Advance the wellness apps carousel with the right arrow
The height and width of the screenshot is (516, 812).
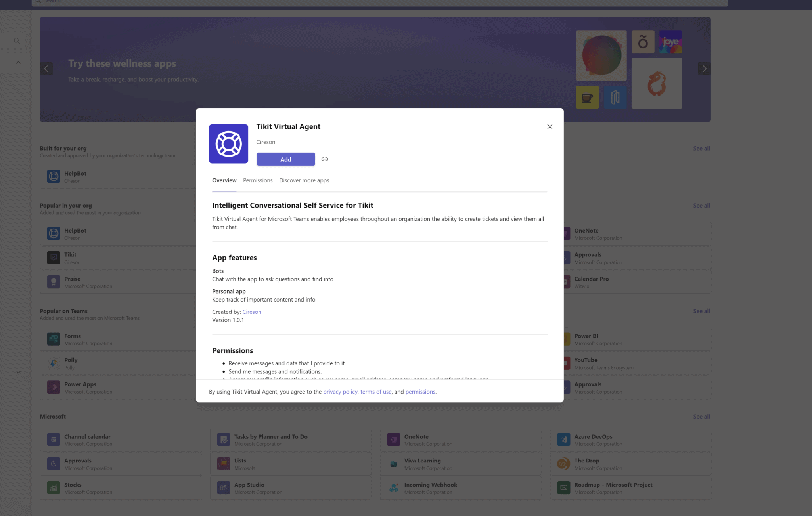click(x=705, y=68)
